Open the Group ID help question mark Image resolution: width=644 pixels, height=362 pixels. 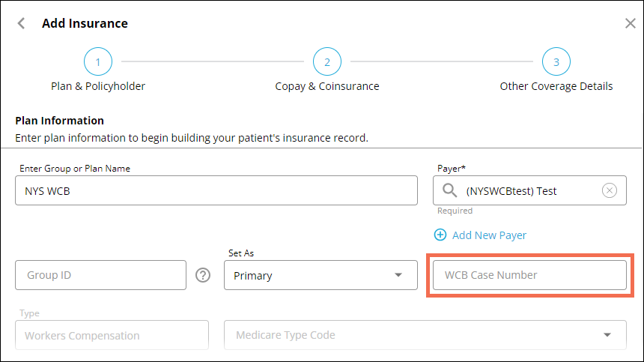click(x=203, y=275)
